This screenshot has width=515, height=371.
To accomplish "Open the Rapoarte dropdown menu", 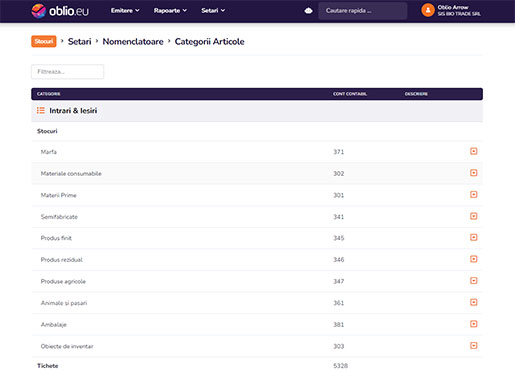I will point(170,11).
